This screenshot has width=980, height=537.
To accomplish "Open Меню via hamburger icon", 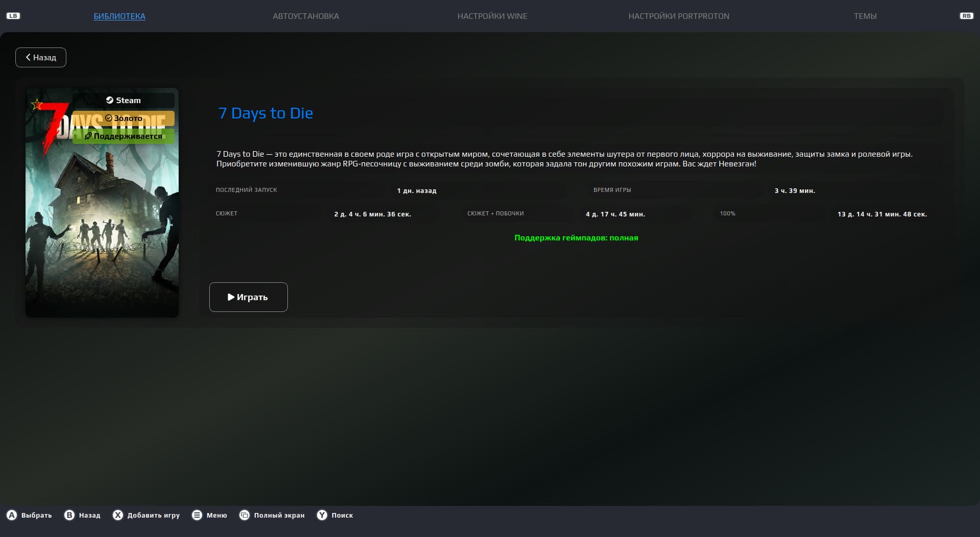I will click(197, 515).
